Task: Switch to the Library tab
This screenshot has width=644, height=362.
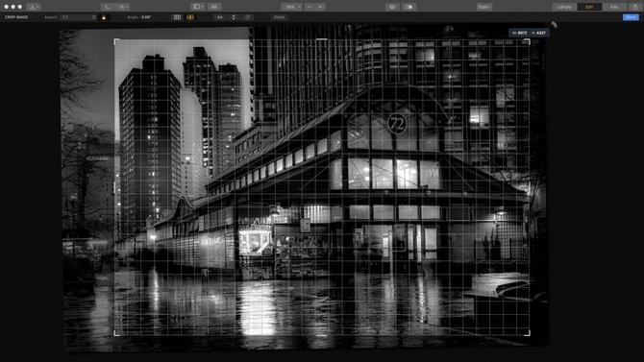Action: tap(564, 7)
